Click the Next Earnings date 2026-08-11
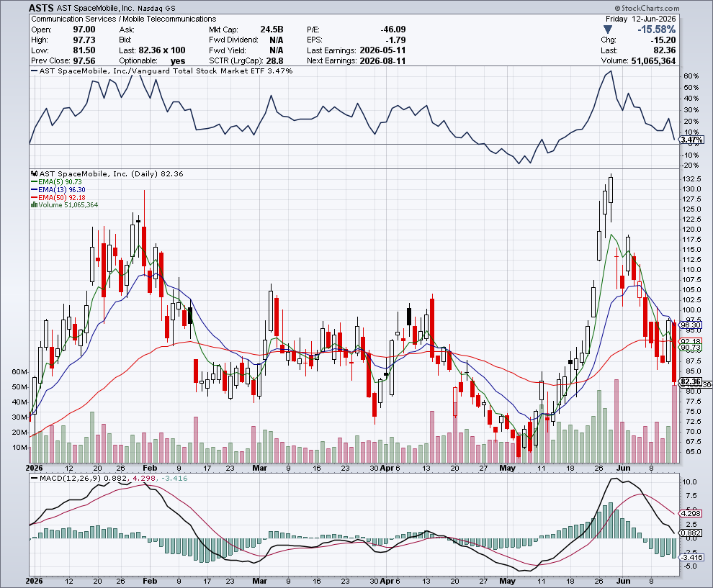This screenshot has width=713, height=588. [x=382, y=61]
